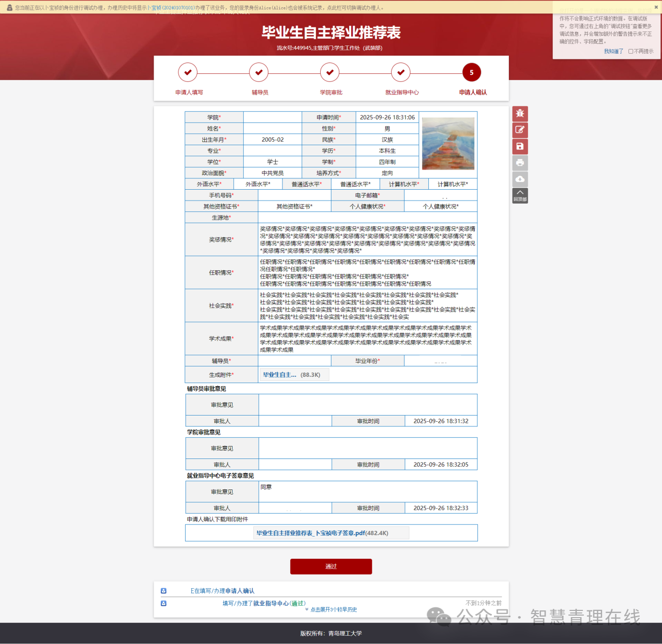662x644 pixels.
Task: Open the debug bug icon panel
Action: 520,113
